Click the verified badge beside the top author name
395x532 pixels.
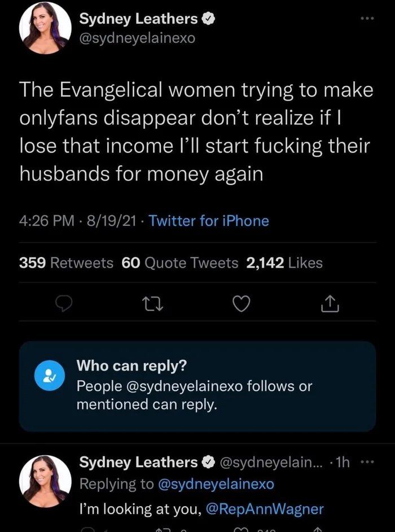click(207, 19)
